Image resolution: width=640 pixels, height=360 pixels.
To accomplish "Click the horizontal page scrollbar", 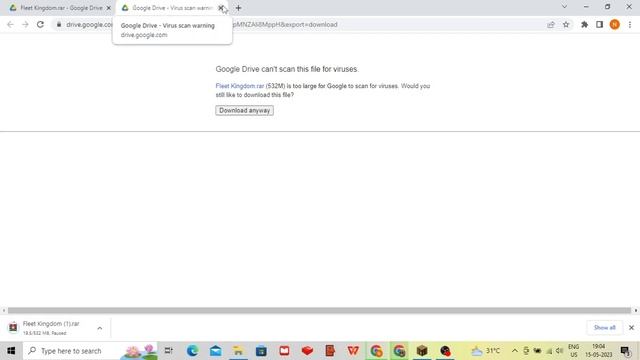I will coord(319,311).
